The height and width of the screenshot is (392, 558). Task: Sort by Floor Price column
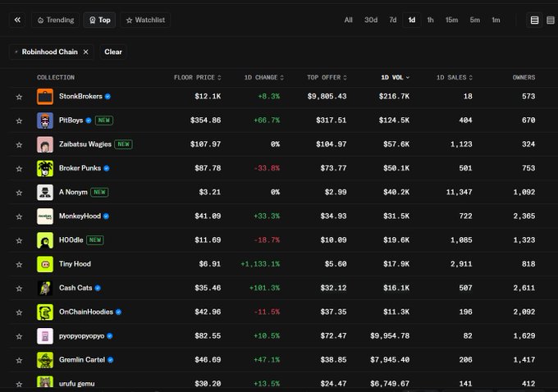tap(198, 78)
